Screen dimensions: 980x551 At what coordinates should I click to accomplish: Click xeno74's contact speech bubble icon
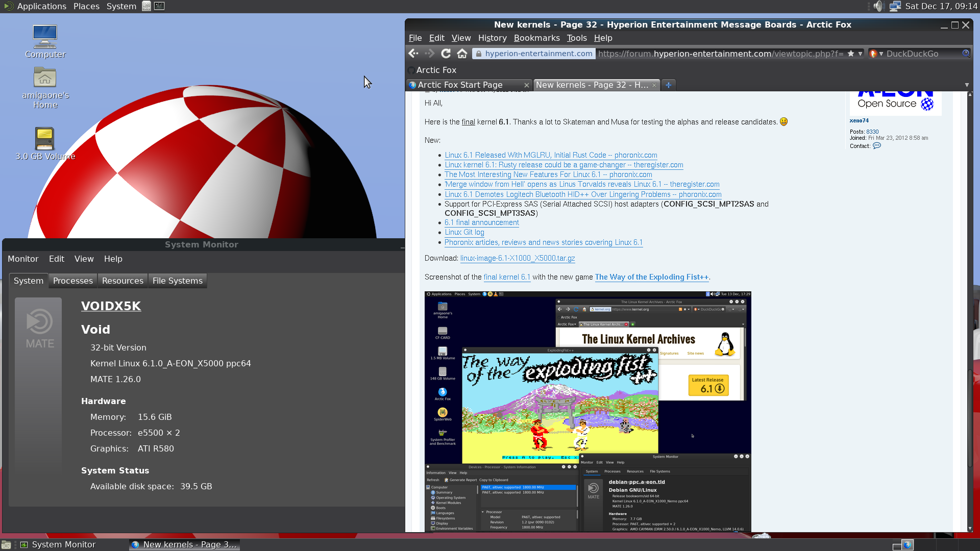point(877,146)
